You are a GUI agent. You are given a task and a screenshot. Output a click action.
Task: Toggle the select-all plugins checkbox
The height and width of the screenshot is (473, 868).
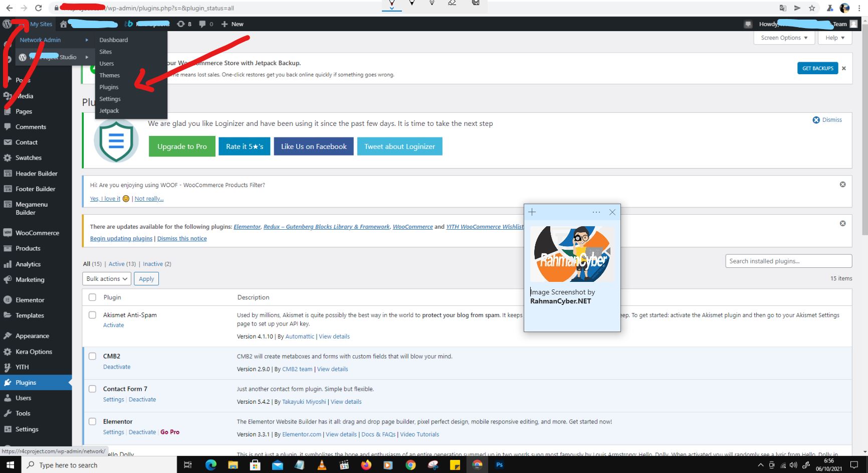pos(92,297)
